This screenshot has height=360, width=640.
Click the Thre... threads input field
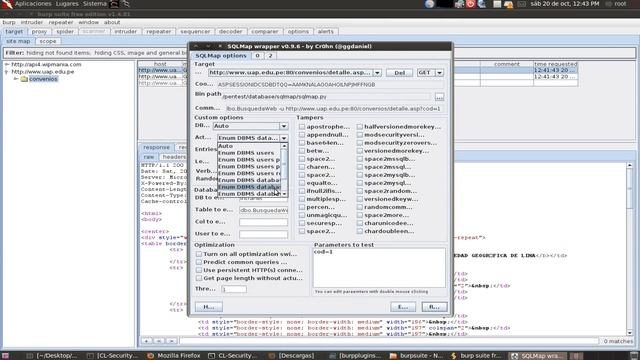click(x=234, y=289)
